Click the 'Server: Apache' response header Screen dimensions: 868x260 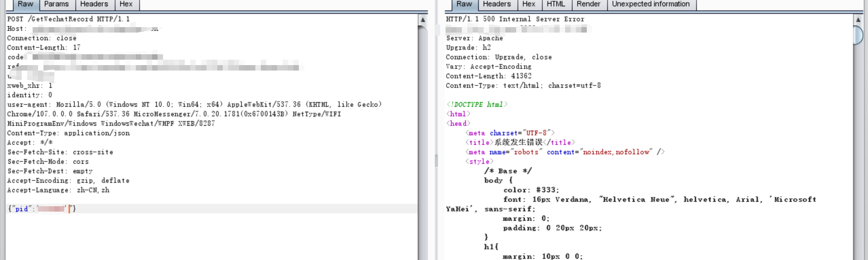click(x=474, y=38)
